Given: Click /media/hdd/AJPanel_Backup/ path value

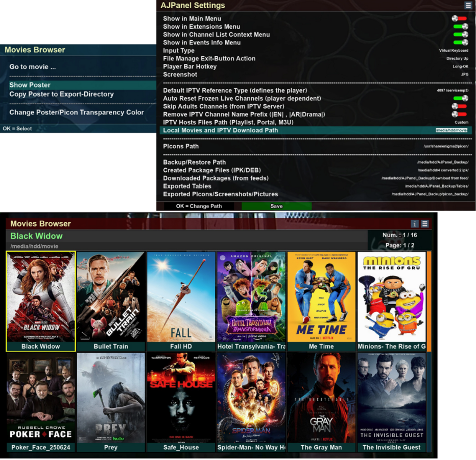Looking at the screenshot, I should tap(443, 162).
